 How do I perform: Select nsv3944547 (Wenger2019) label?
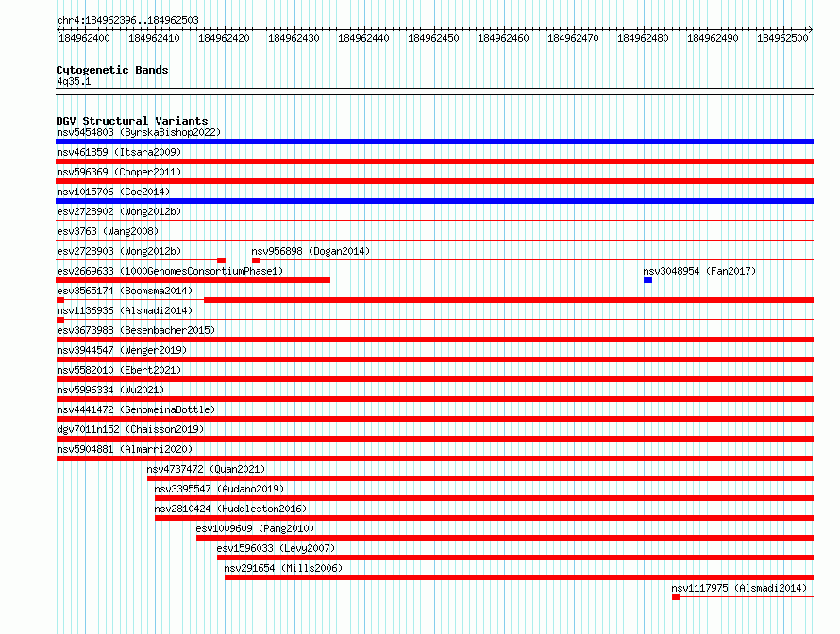pos(122,350)
